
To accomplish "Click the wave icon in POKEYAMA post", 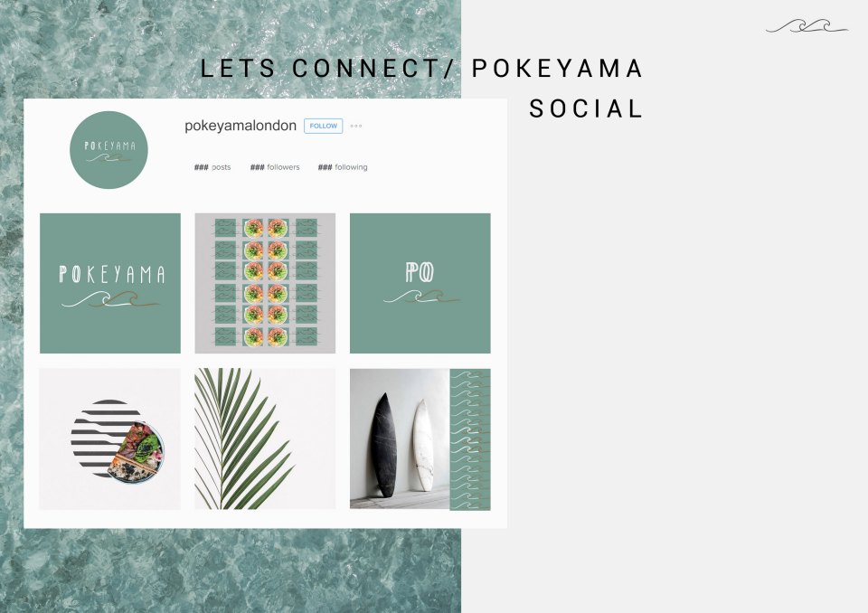I will (x=110, y=299).
